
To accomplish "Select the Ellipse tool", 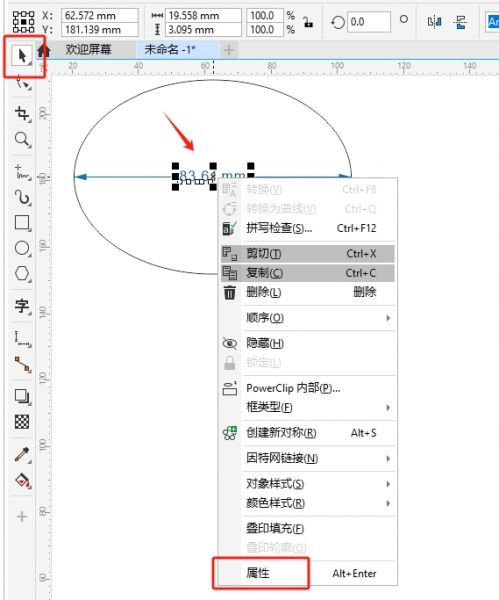I will (x=22, y=248).
